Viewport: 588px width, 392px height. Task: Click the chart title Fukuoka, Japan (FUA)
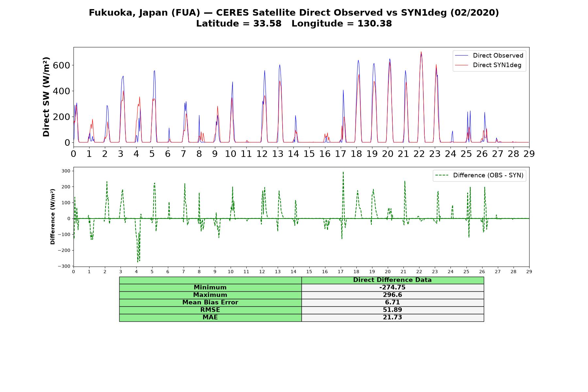(144, 13)
